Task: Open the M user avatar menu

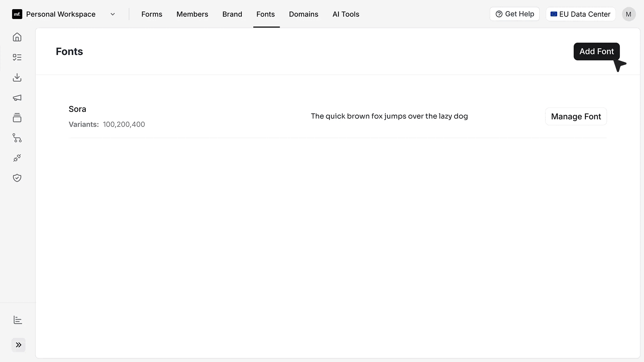Action: coord(629,14)
